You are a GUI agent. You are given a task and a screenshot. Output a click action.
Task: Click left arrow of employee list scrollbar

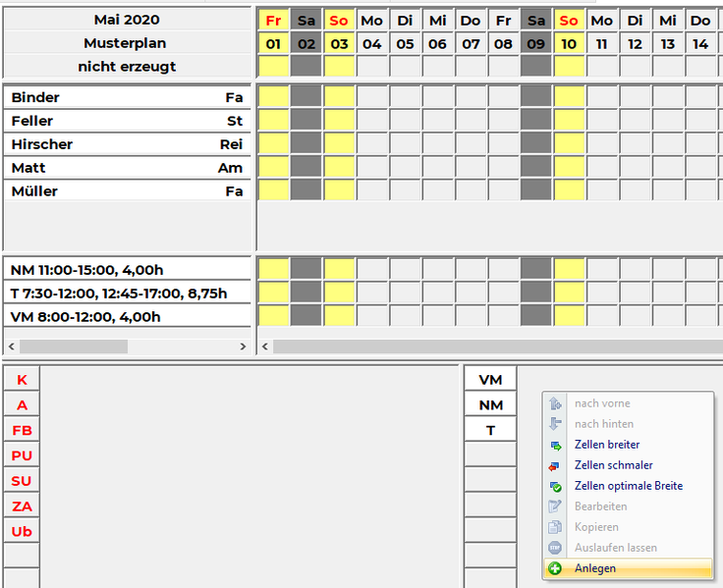click(12, 347)
